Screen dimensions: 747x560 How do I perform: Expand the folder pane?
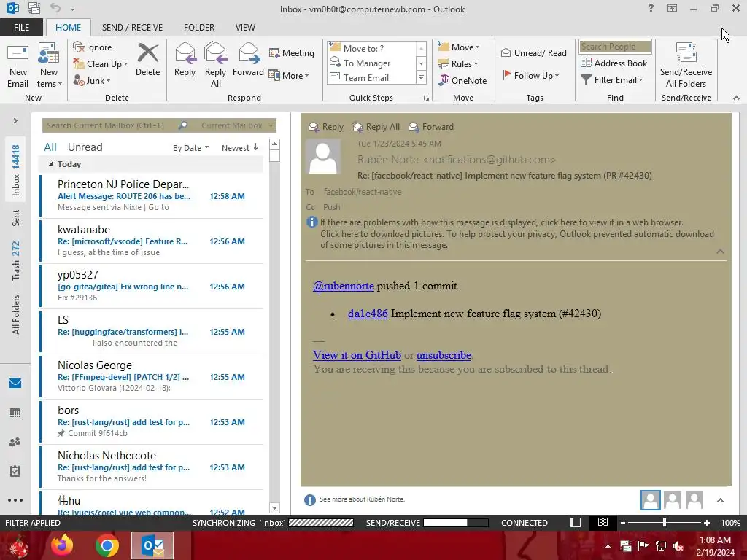[x=15, y=121]
